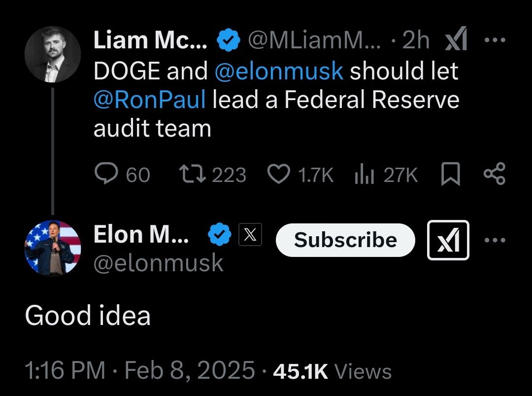The height and width of the screenshot is (396, 532).
Task: Open more options on Elon's post
Action: coord(495,240)
